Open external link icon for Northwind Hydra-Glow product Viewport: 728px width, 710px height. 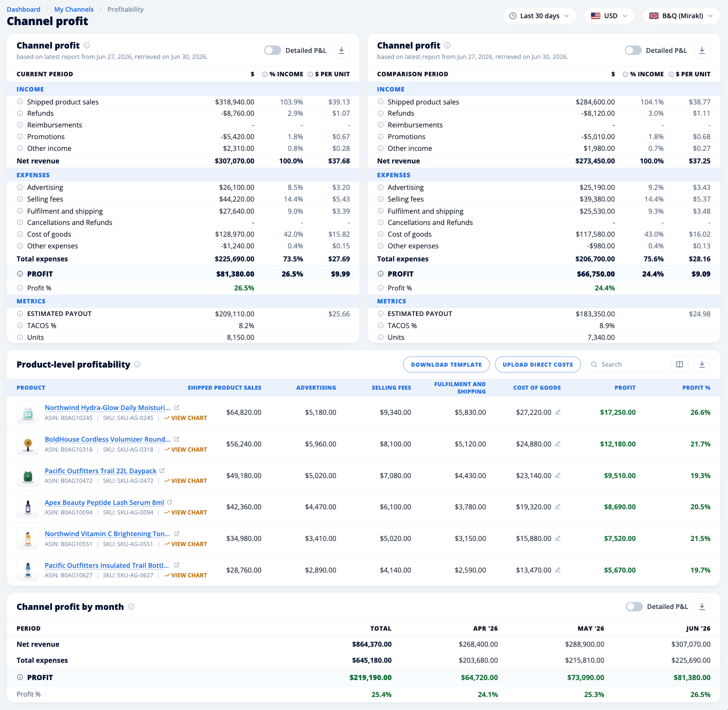pyautogui.click(x=177, y=407)
